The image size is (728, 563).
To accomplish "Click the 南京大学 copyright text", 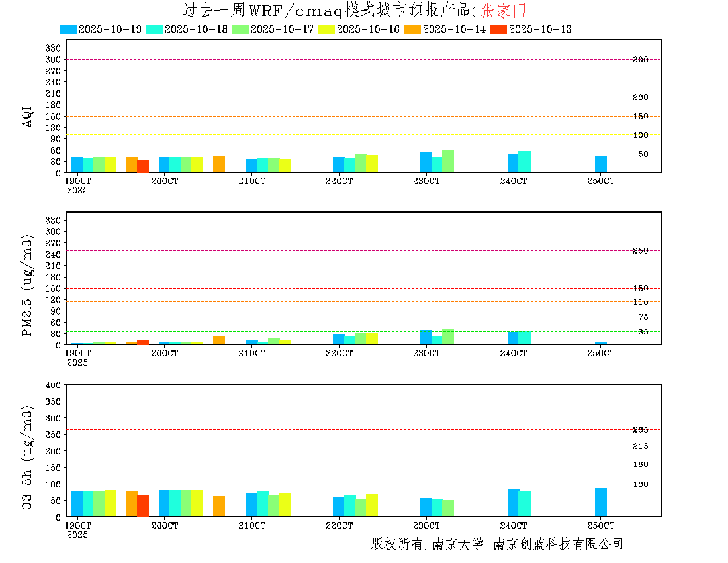I will click(x=457, y=544).
